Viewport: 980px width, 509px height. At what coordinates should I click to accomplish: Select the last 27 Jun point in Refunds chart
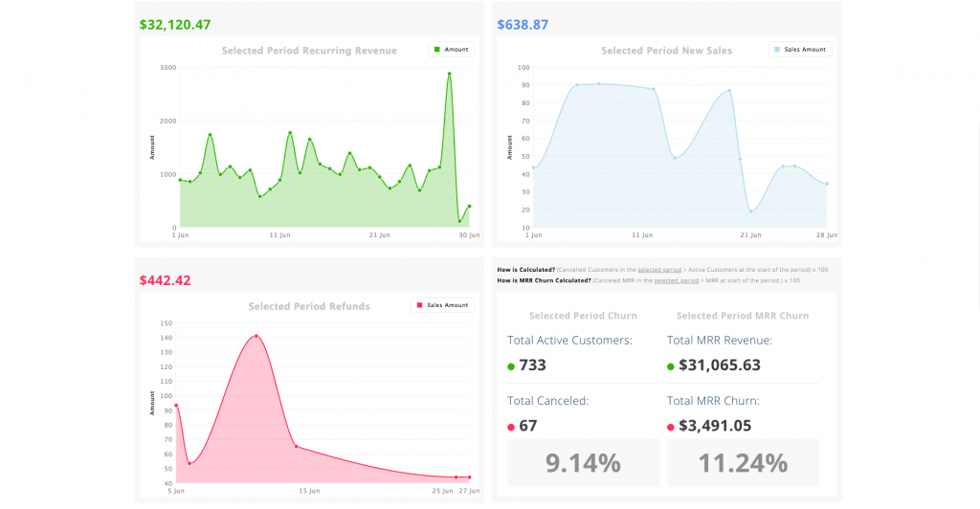[469, 477]
